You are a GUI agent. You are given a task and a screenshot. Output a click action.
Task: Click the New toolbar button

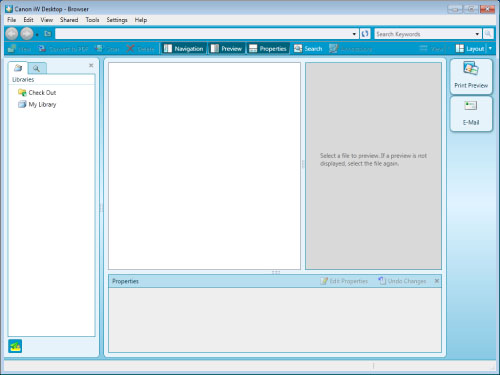[x=19, y=49]
